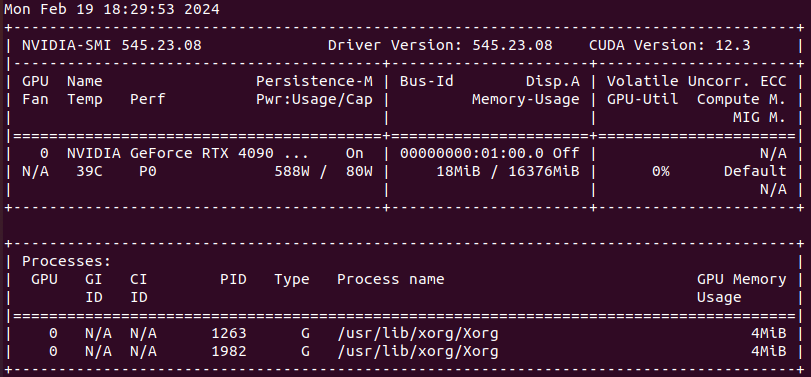Screen dimensions: 811x377
Task: Click the timestamp Mon Feb 19 18:29:53 2024
Action: (112, 9)
